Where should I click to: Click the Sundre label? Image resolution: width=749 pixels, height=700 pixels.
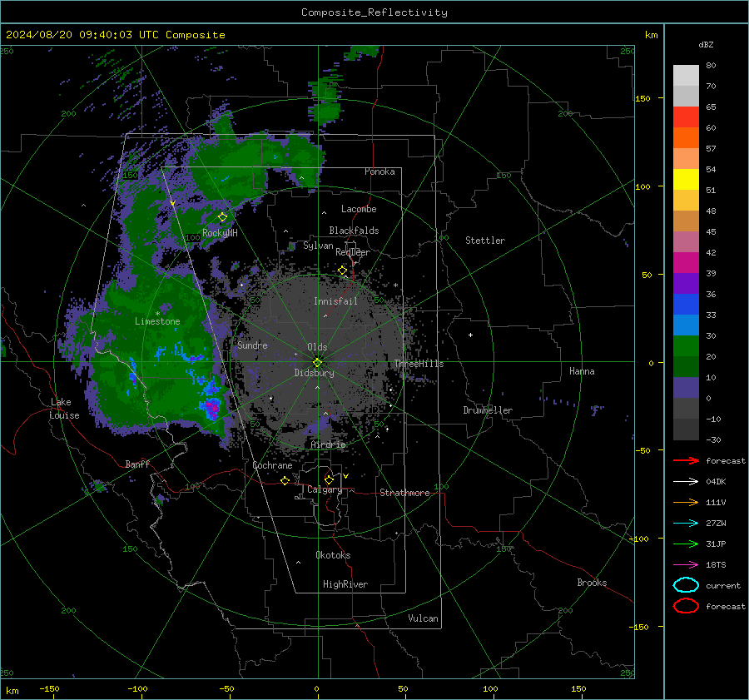click(252, 345)
